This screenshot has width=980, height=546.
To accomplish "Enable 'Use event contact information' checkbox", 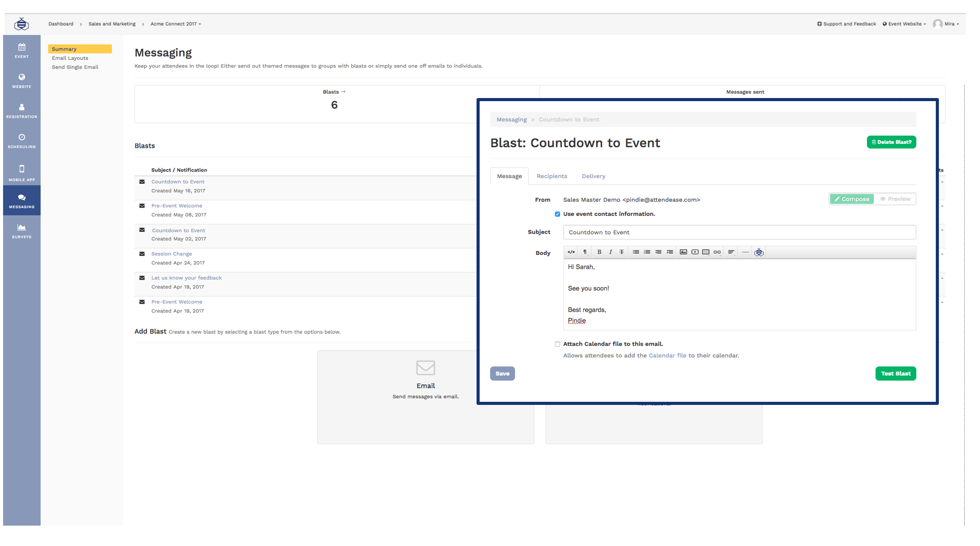I will click(557, 214).
